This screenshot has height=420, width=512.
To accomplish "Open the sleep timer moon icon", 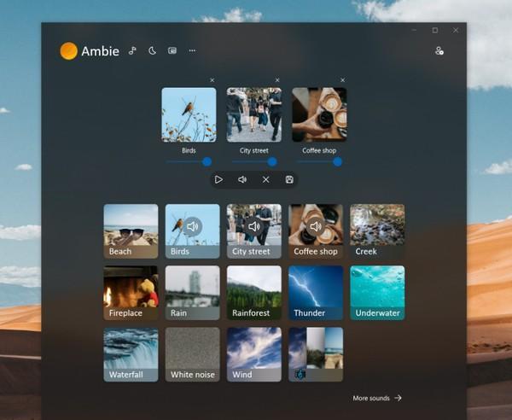I will (x=152, y=50).
